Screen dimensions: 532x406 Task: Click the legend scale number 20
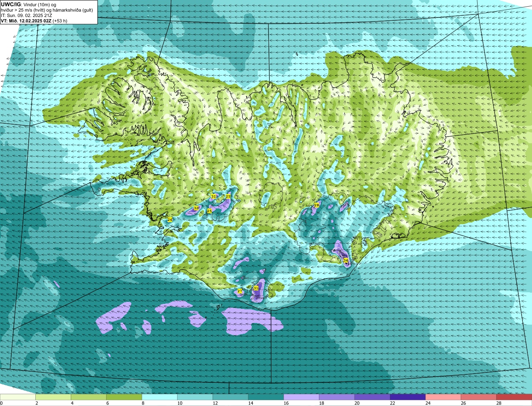pyautogui.click(x=356, y=403)
